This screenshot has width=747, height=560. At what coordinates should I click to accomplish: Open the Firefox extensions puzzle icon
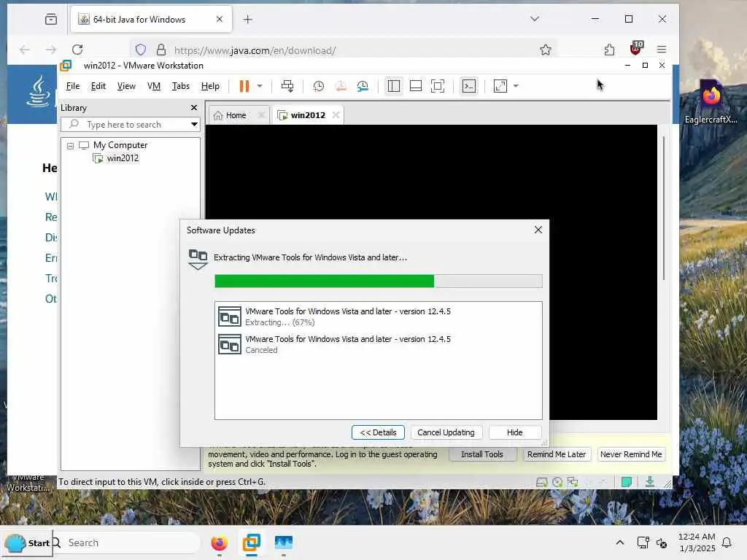point(609,50)
